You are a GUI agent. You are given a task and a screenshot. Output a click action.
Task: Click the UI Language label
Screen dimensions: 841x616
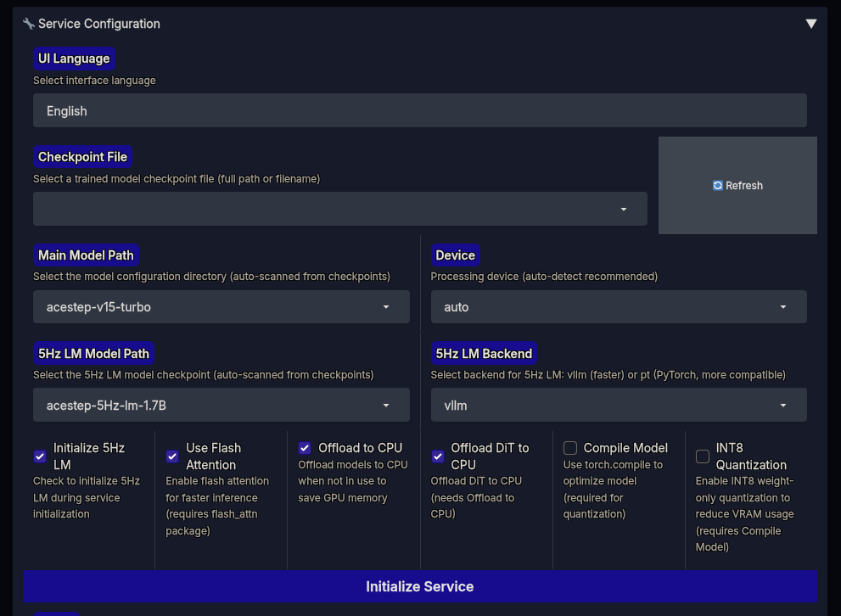(74, 59)
